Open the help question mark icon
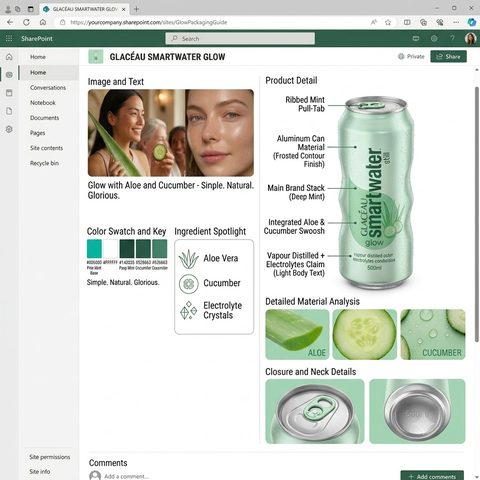480x480 pixels. [452, 38]
